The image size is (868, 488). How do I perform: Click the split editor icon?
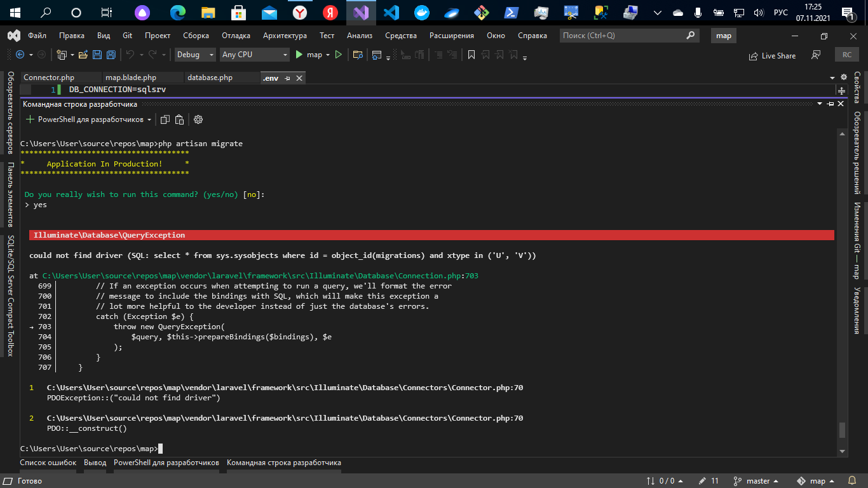pyautogui.click(x=842, y=90)
